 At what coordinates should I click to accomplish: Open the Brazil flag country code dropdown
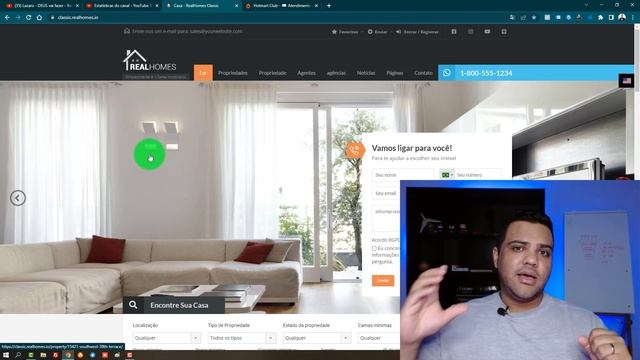[x=447, y=175]
